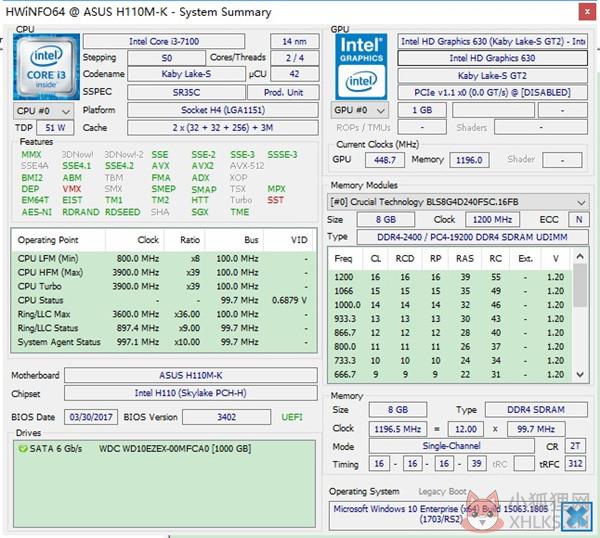
Task: Click the VMX feature label
Action: point(72,189)
